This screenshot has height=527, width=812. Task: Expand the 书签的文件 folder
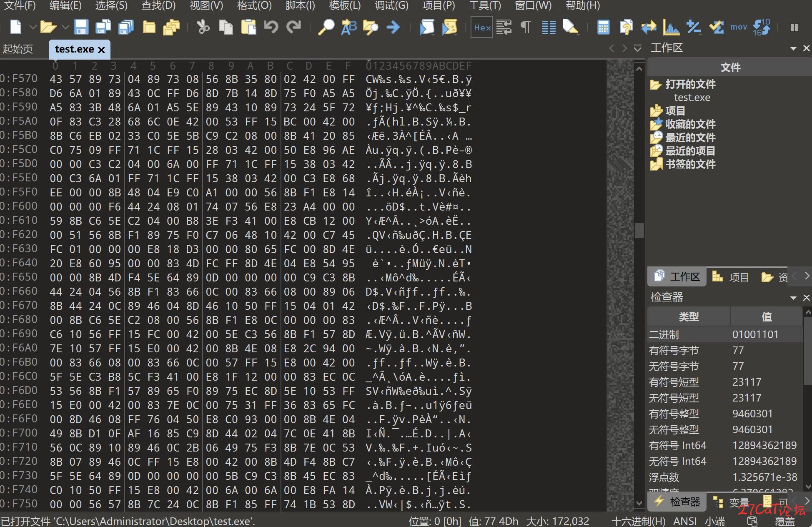click(x=682, y=164)
